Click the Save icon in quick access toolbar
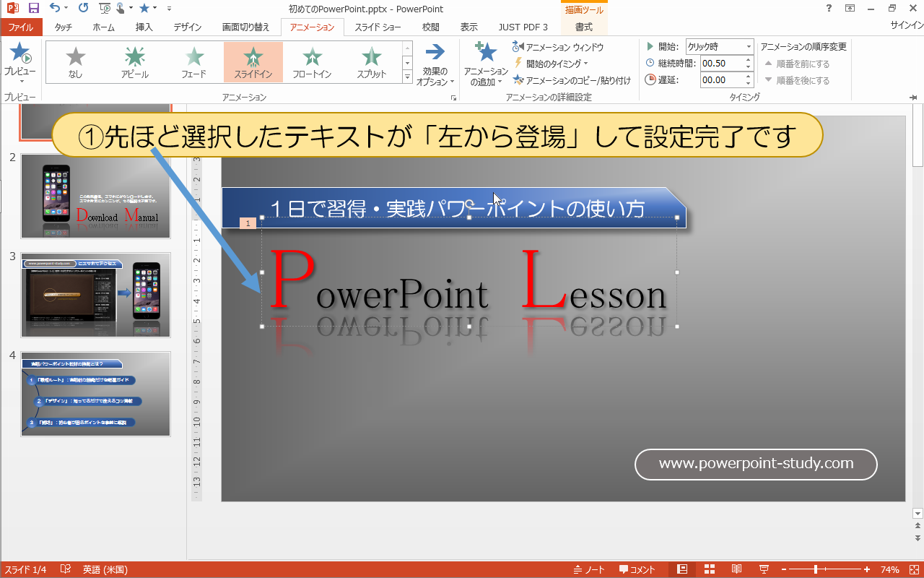Image resolution: width=924 pixels, height=578 pixels. [34, 9]
